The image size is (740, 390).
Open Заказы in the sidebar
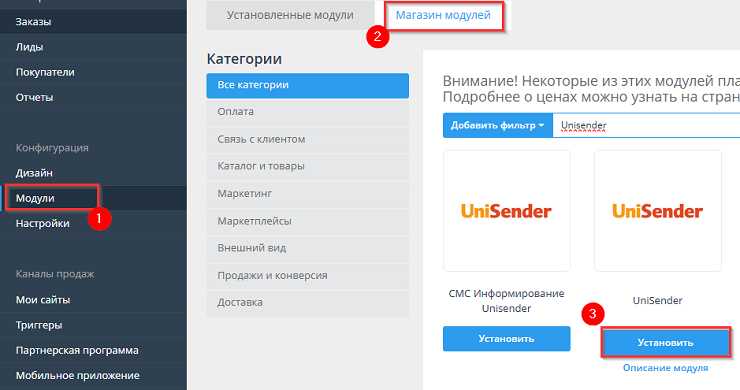click(x=93, y=22)
